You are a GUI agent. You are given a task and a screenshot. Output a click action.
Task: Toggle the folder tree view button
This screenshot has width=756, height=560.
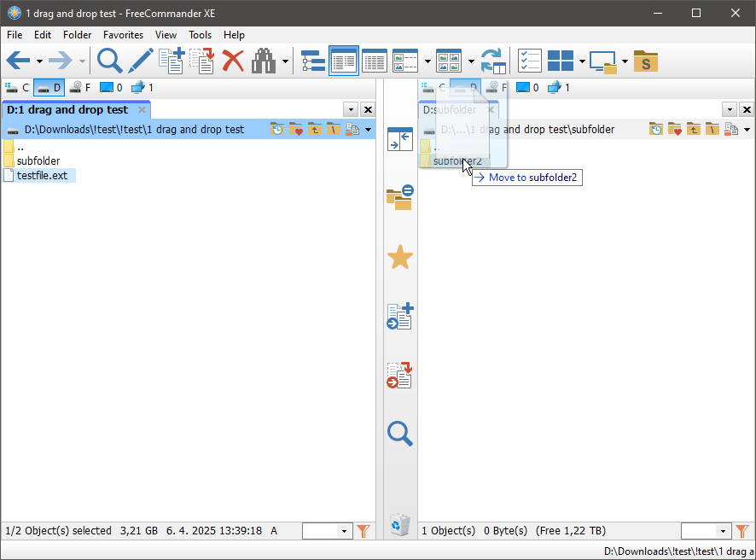click(313, 61)
